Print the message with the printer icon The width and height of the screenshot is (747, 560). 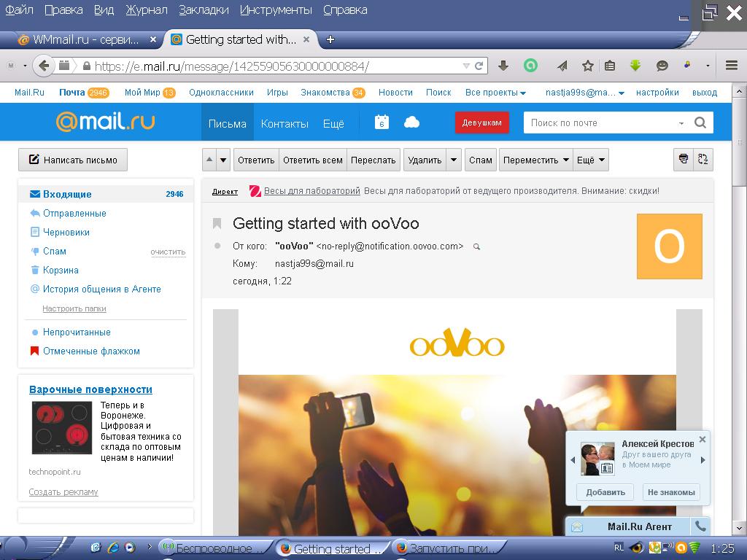click(683, 160)
